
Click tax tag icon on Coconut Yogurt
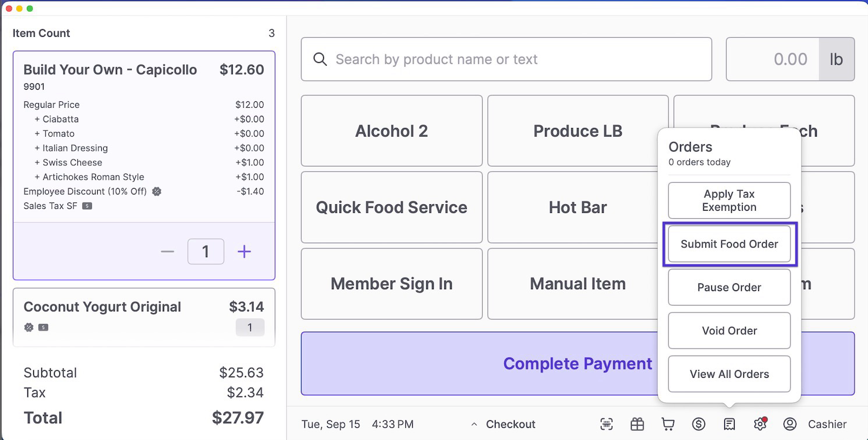click(43, 327)
